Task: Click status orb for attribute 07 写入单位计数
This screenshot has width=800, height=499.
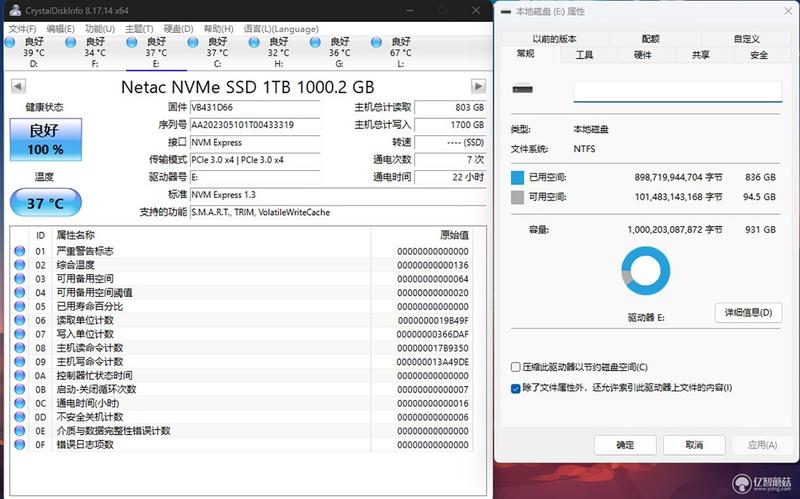Action: (x=19, y=334)
